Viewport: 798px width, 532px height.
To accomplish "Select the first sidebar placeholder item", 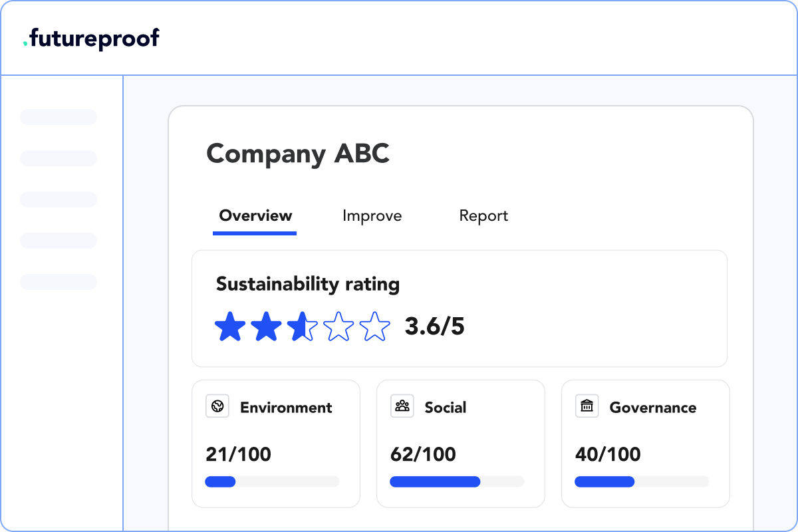I will (x=59, y=117).
